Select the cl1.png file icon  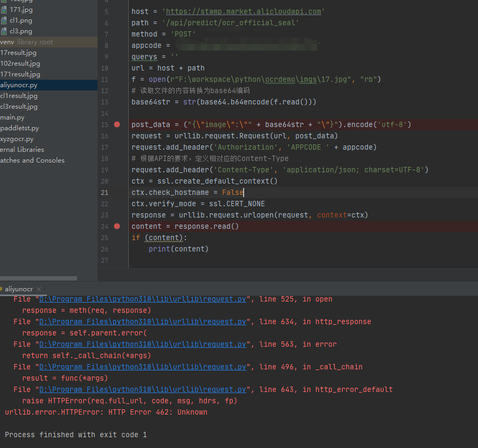pyautogui.click(x=4, y=20)
